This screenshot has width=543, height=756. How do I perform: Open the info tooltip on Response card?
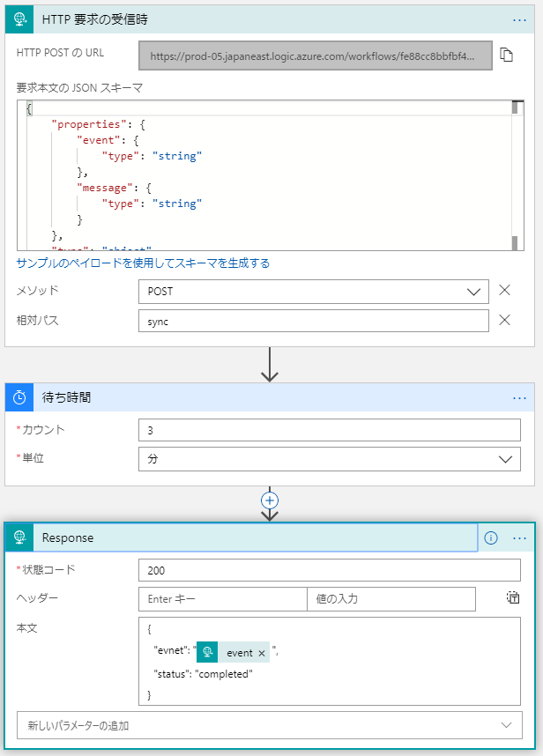tap(491, 537)
